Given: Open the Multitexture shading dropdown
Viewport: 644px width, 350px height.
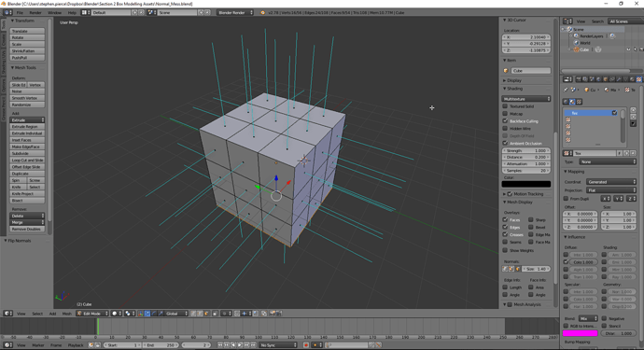Looking at the screenshot, I should coord(526,99).
